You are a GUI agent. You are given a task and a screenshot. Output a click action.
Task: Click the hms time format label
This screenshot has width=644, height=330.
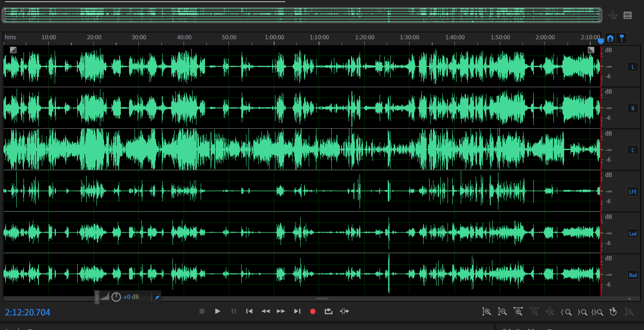10,37
